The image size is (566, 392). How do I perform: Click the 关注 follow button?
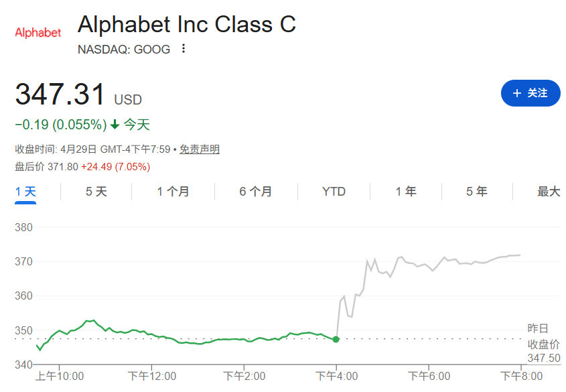click(530, 93)
